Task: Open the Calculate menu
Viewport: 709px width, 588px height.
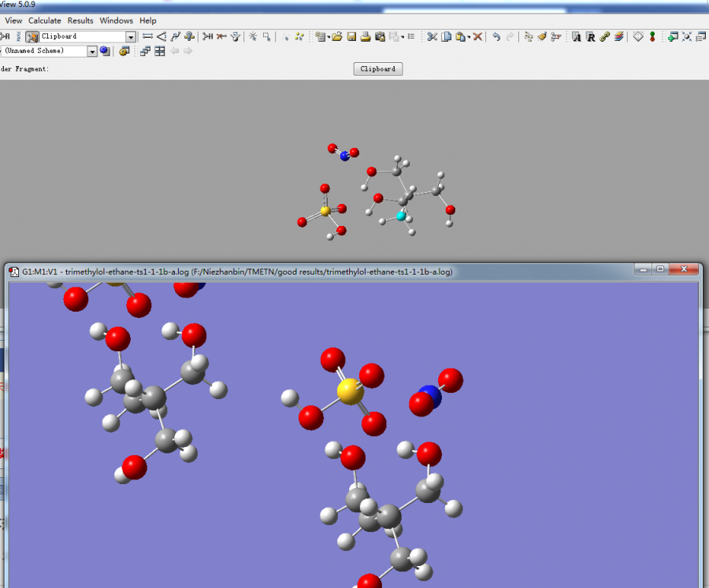Action: [x=45, y=20]
